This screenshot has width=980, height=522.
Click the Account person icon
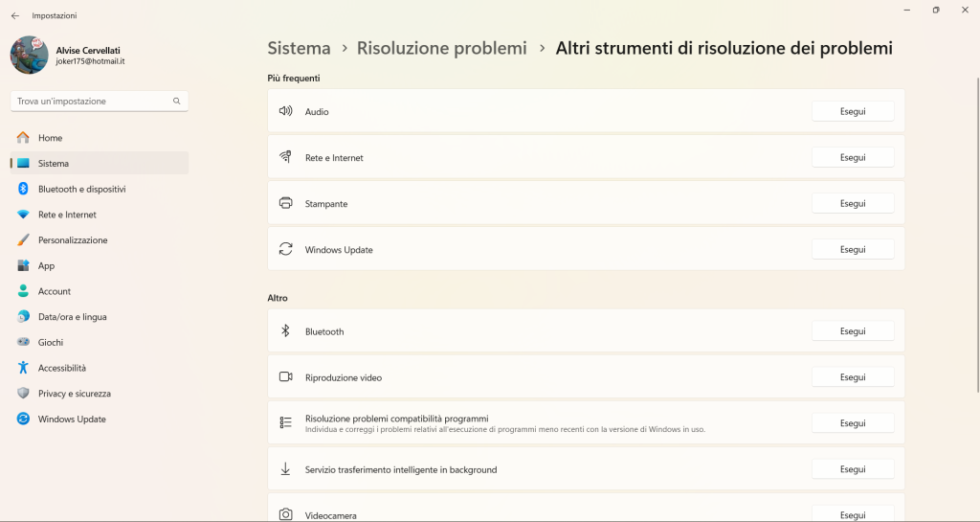click(x=23, y=291)
